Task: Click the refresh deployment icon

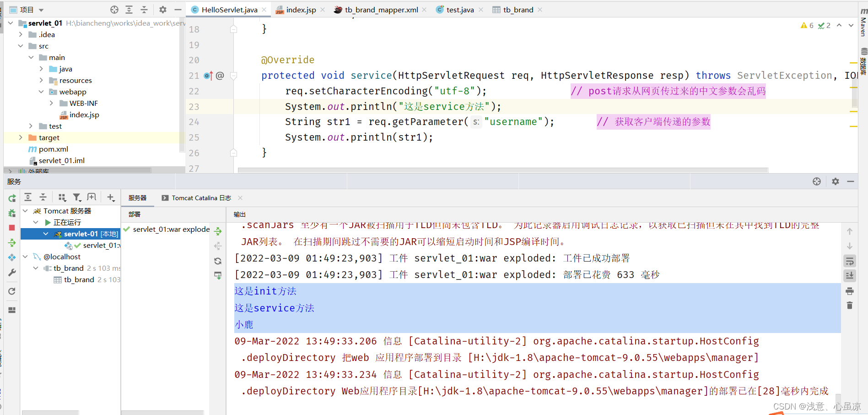Action: coord(218,261)
